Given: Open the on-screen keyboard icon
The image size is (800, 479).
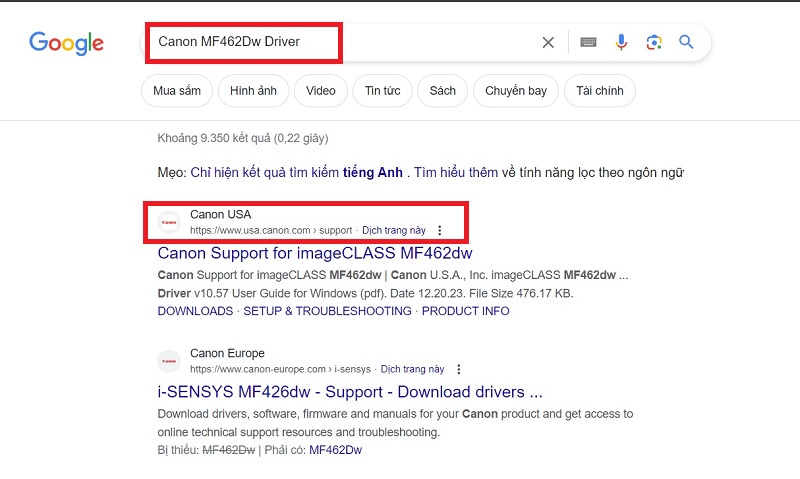Looking at the screenshot, I should click(x=588, y=42).
